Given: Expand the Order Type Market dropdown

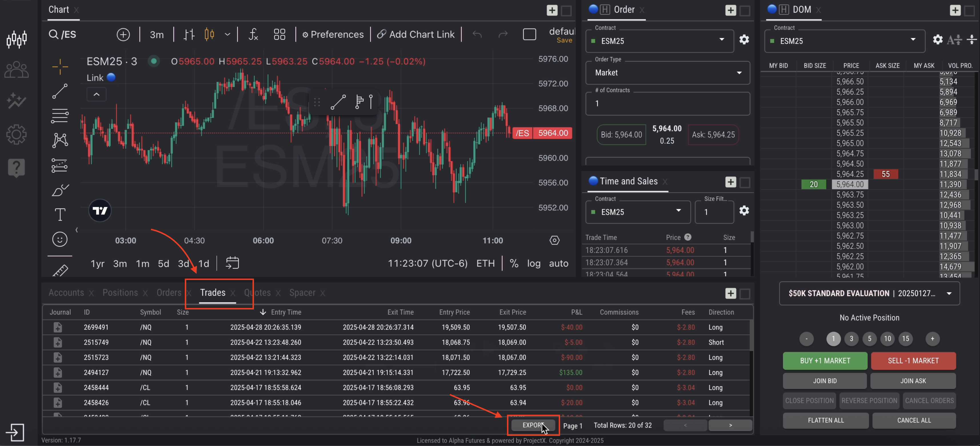Looking at the screenshot, I should [x=739, y=73].
